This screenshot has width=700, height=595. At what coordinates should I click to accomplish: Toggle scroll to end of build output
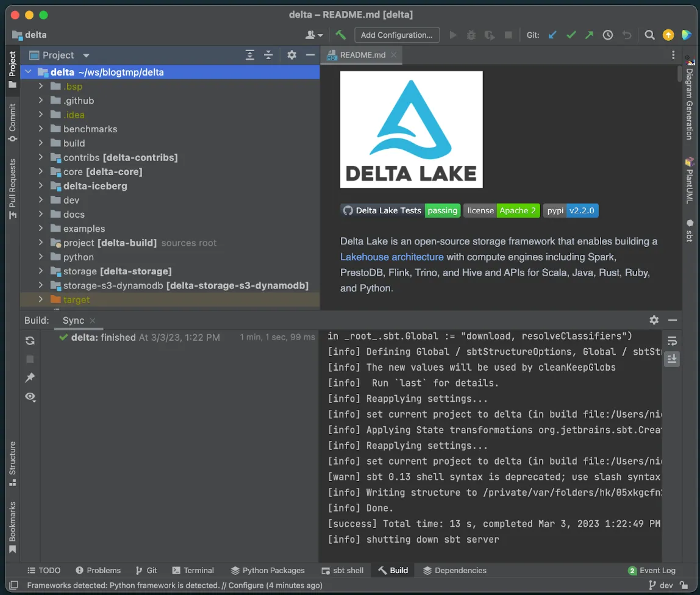pyautogui.click(x=672, y=359)
